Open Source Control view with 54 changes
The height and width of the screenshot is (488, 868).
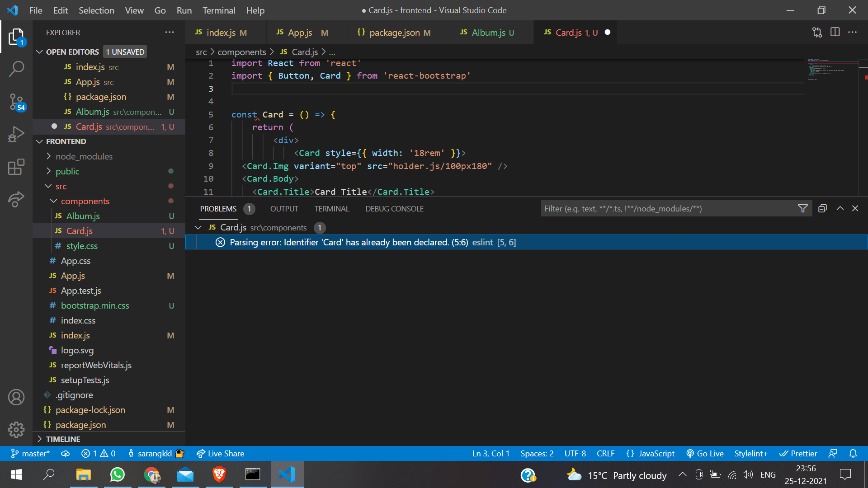tap(16, 102)
